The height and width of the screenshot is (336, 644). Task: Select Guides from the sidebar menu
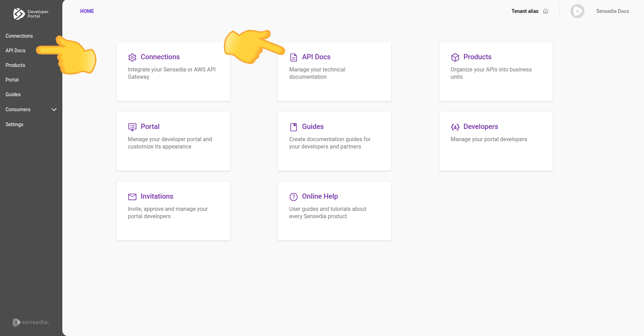[x=13, y=94]
